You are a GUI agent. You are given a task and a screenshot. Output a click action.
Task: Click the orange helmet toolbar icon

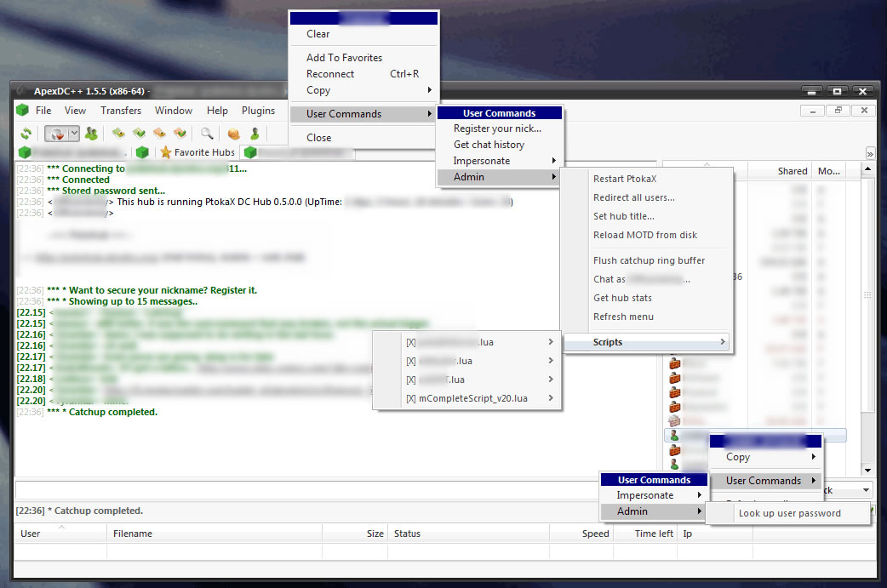233,134
